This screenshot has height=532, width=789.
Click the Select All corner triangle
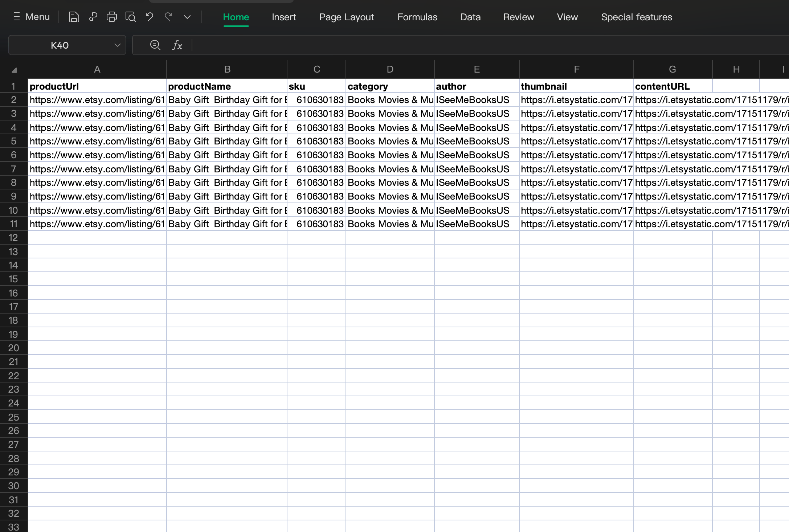coord(14,70)
